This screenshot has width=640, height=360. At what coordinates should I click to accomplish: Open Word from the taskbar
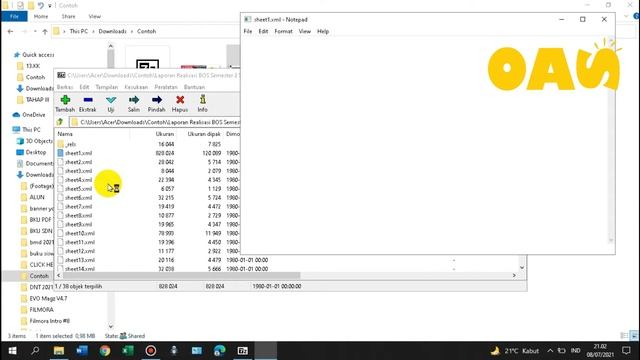point(82,351)
